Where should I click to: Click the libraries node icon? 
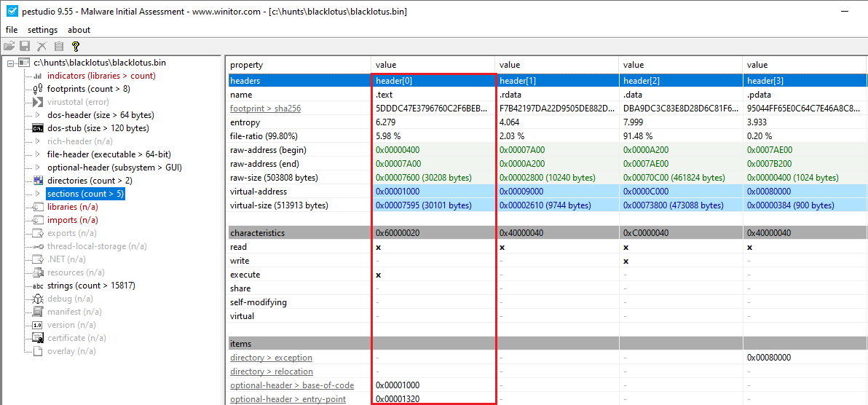(38, 207)
